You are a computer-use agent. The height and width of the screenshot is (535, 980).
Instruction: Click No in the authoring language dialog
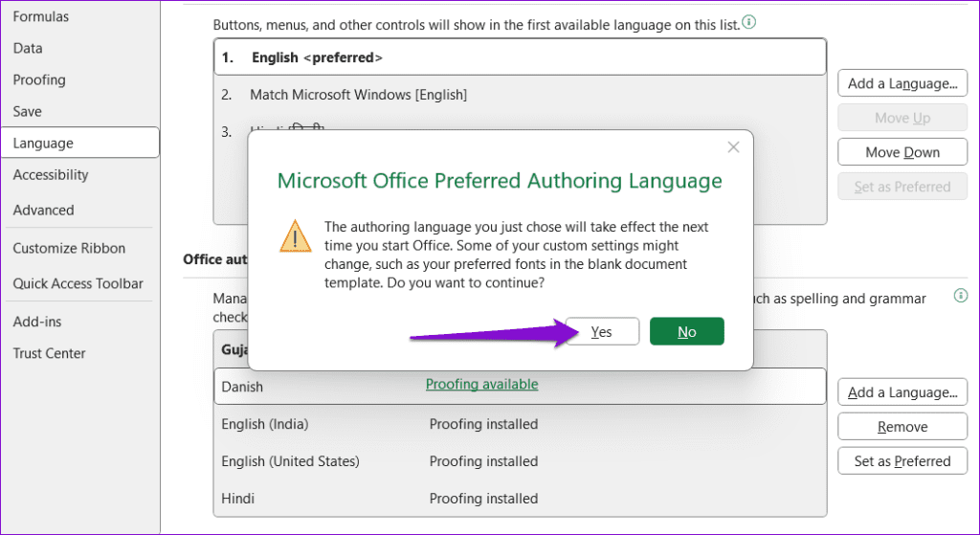687,331
